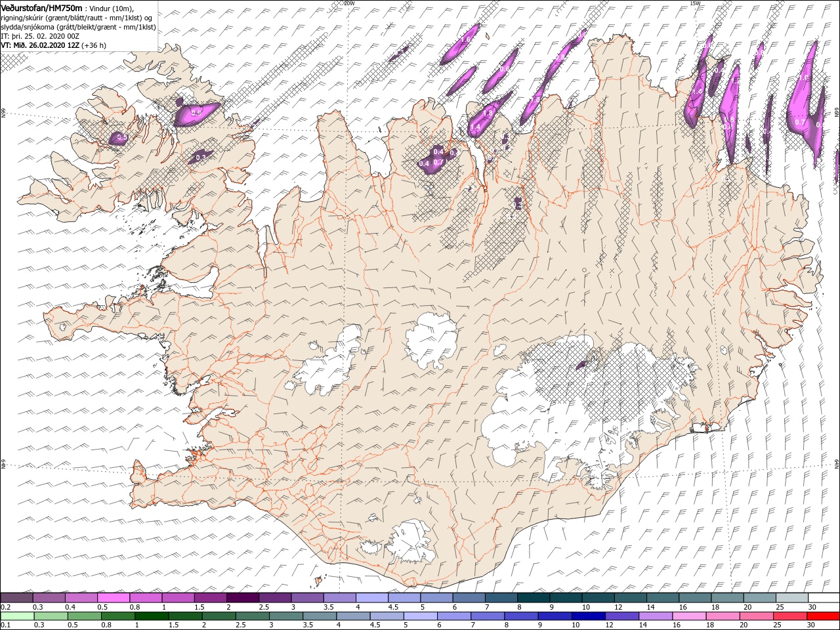Click the lower legend swatch starting at 7
The image size is (840, 630).
[487, 616]
